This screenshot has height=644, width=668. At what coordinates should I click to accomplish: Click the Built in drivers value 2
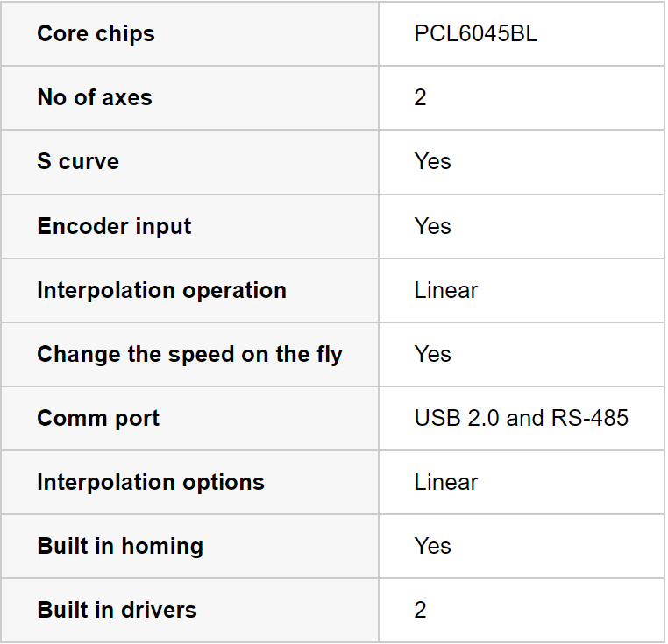pyautogui.click(x=420, y=610)
